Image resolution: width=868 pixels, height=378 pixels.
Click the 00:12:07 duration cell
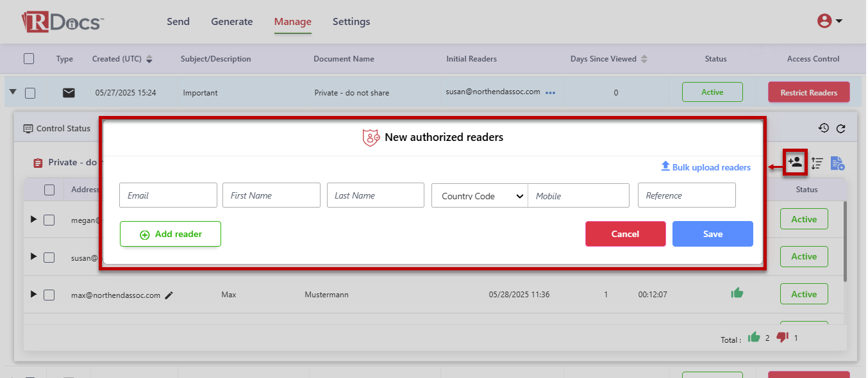653,295
